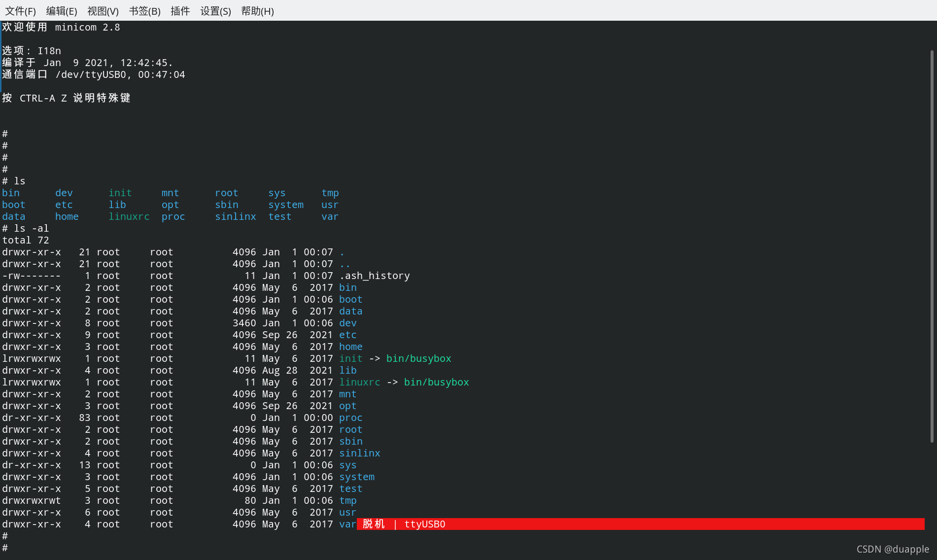The height and width of the screenshot is (560, 937).
Task: Click 'root' directory name in long listing
Action: (x=351, y=429)
